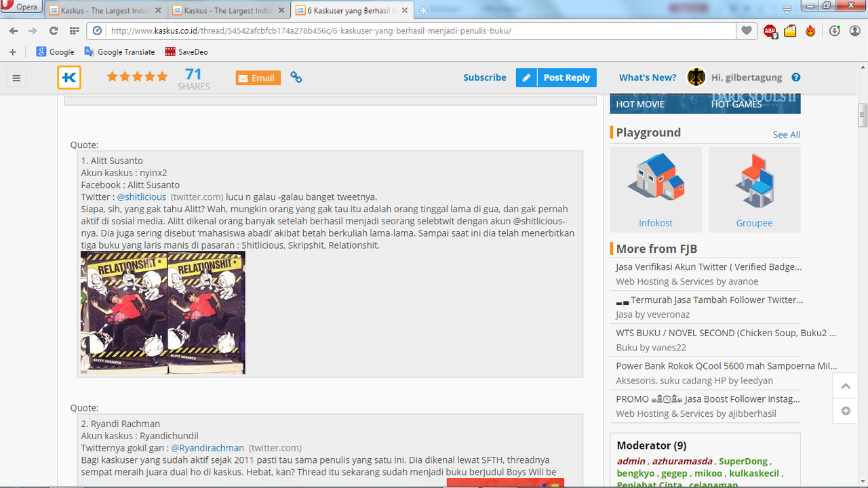Open the Adblock Plus extension

[x=770, y=31]
